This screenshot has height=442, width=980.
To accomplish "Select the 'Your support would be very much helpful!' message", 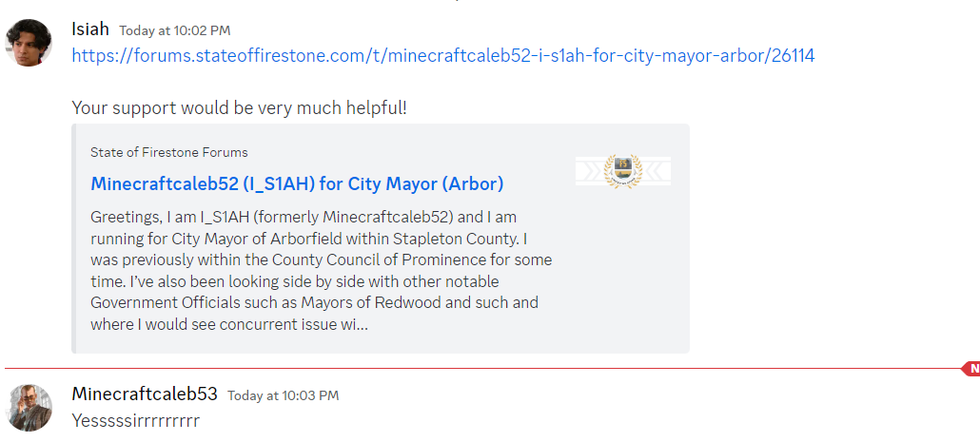I will click(x=240, y=108).
